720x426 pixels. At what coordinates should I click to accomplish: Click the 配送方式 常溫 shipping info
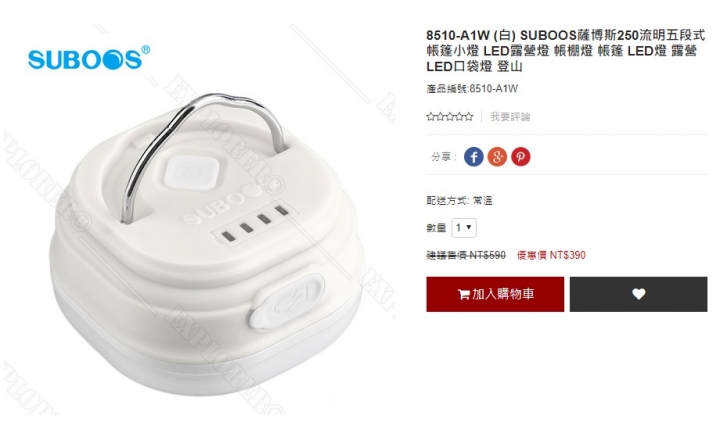click(459, 201)
